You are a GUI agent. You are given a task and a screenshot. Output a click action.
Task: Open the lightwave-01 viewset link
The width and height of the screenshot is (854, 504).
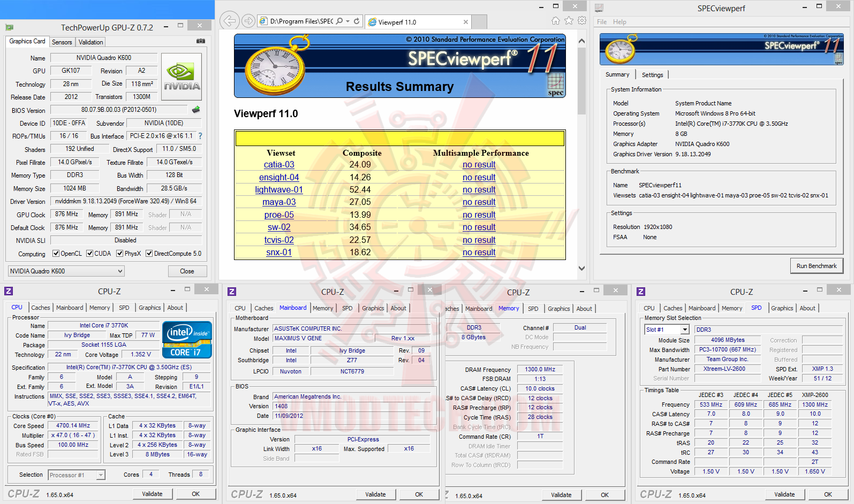click(x=279, y=190)
